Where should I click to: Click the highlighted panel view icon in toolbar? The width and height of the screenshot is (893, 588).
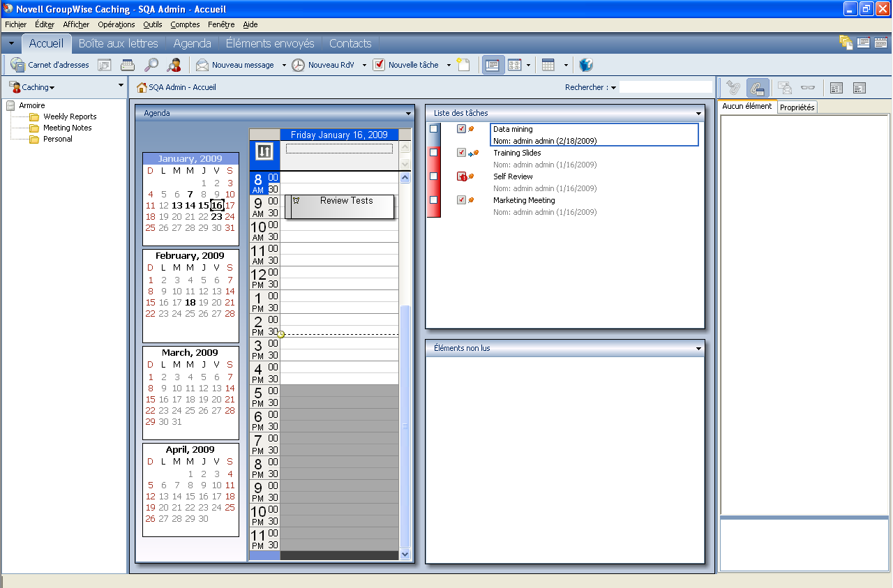(493, 65)
